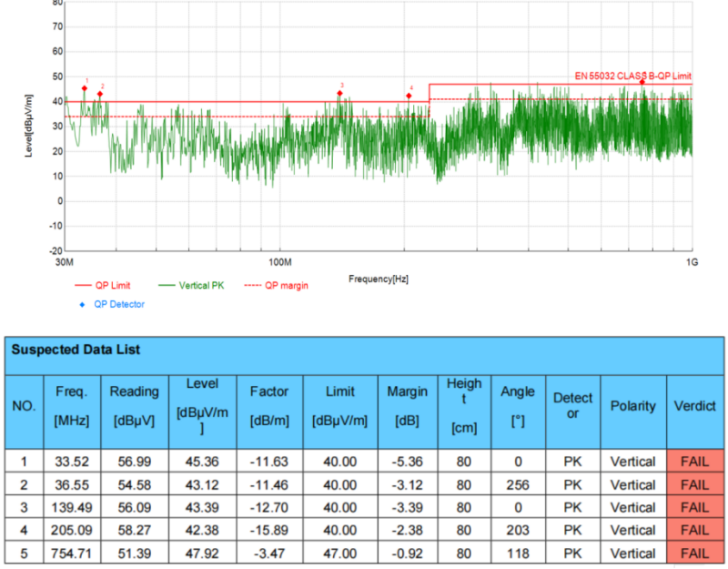
Task: Click the Margin [dB] column header
Action: pyautogui.click(x=407, y=406)
